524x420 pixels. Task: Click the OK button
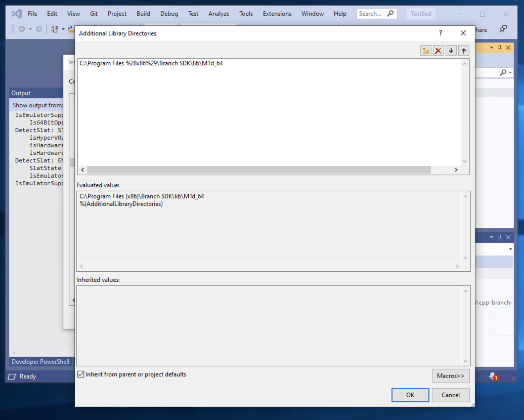410,395
